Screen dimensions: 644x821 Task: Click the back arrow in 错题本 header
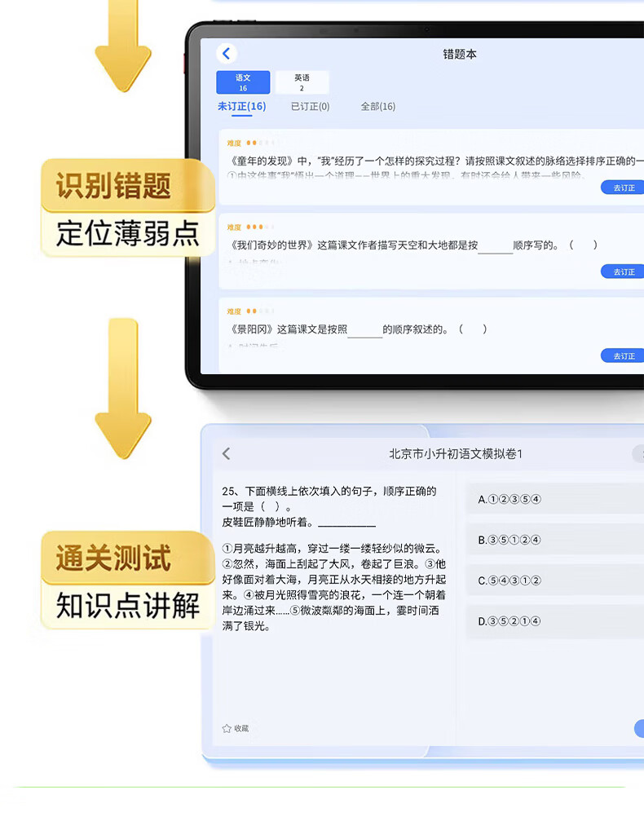(x=227, y=54)
